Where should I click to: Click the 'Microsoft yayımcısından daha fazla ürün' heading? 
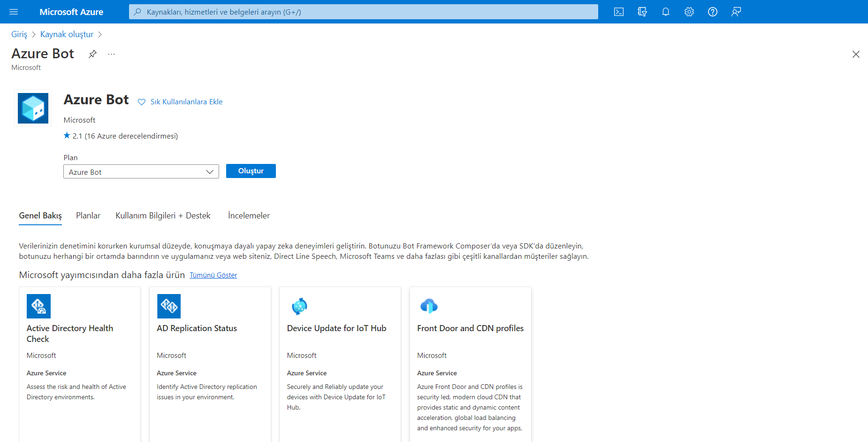pos(102,275)
